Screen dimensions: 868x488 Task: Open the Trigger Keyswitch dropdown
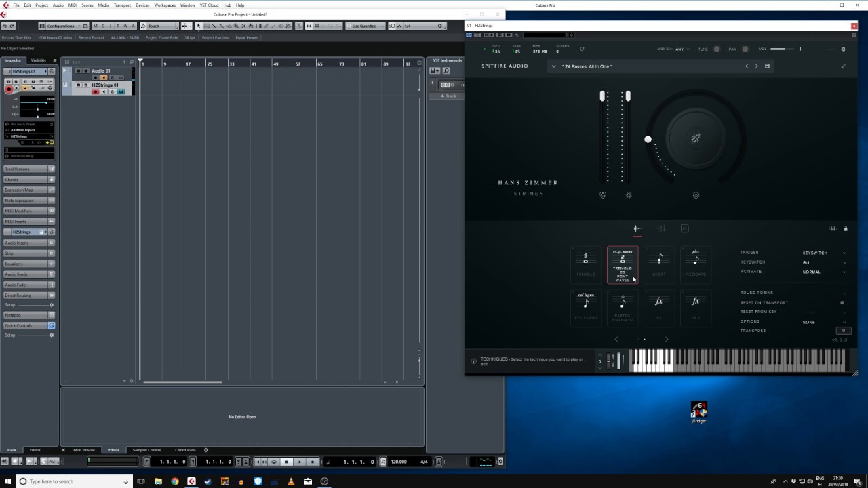(x=825, y=253)
